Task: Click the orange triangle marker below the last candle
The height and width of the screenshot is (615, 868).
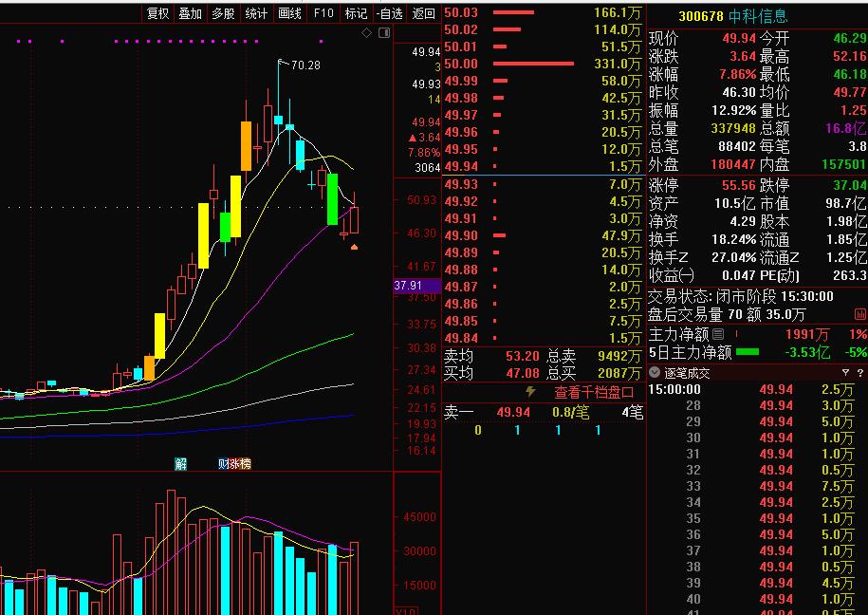Action: coord(354,247)
